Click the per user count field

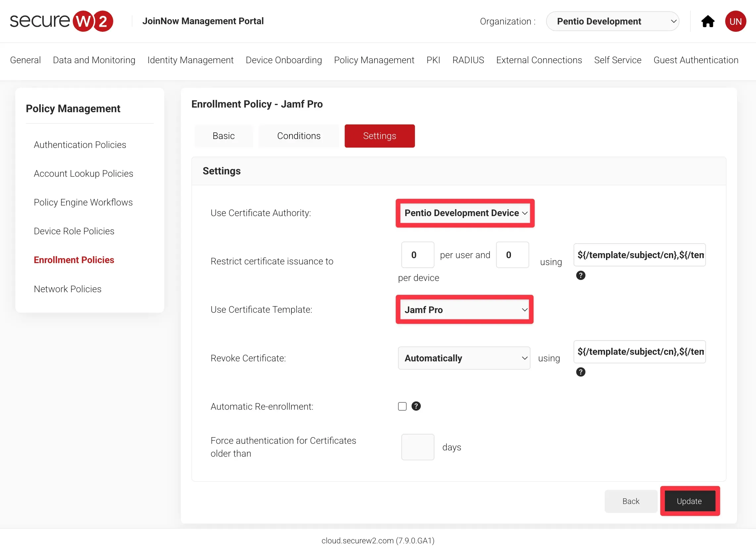point(417,255)
